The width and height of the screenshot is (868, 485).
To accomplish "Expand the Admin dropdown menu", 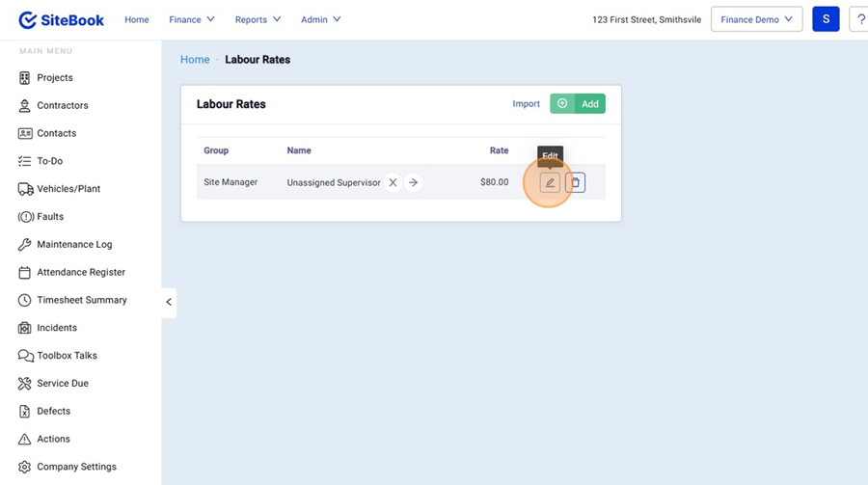I will tap(320, 19).
